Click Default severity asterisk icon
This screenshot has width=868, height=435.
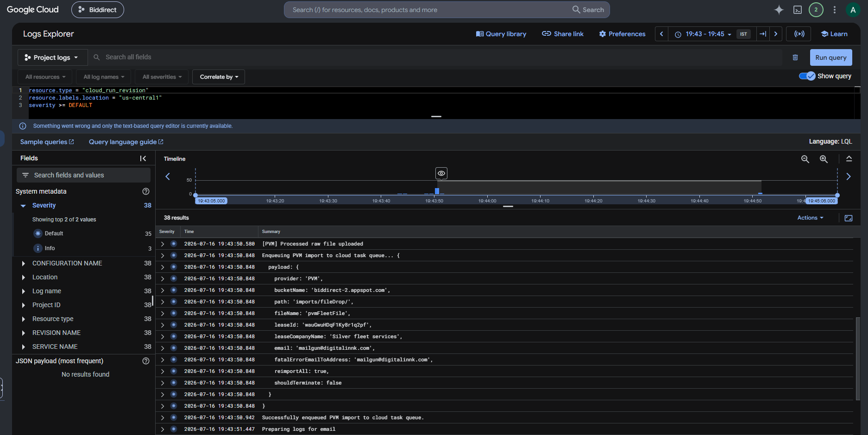[38, 233]
